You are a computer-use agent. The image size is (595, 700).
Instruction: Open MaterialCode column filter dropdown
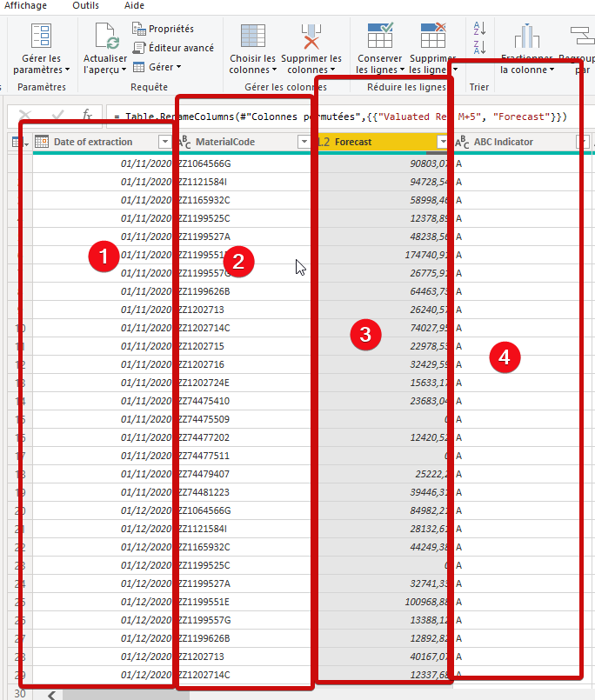[x=304, y=142]
